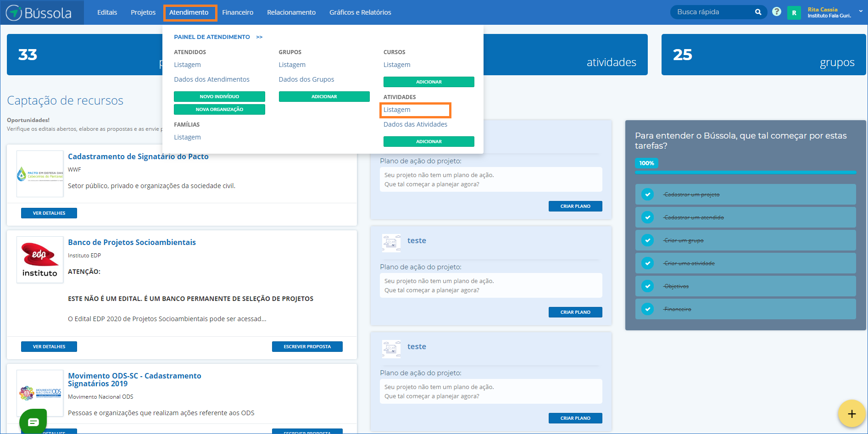Screen dimensions: 868x434
Task: Click the first teste project icon
Action: point(391,242)
